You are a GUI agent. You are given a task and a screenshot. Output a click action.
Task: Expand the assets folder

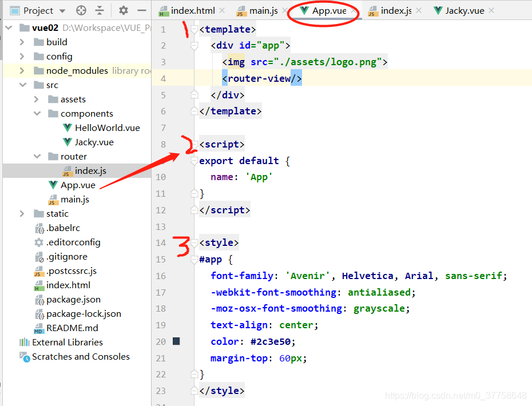coord(36,99)
